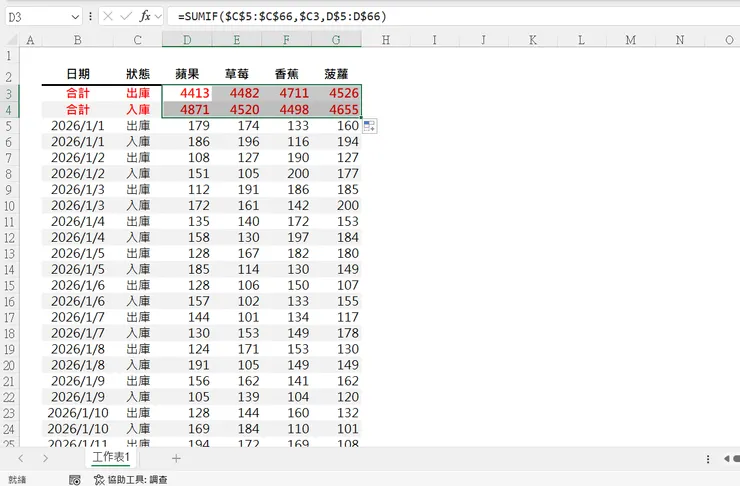
Task: Select cell D5 showing 179
Action: [x=187, y=126]
